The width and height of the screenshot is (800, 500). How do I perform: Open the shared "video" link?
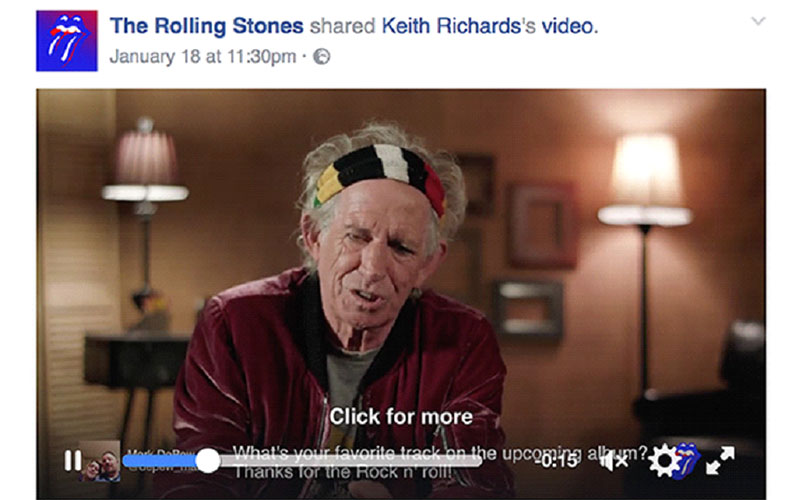567,26
